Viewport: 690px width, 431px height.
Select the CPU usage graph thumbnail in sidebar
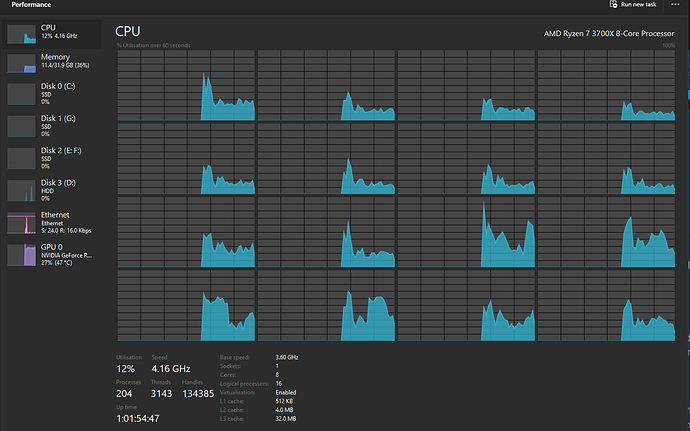click(21, 34)
